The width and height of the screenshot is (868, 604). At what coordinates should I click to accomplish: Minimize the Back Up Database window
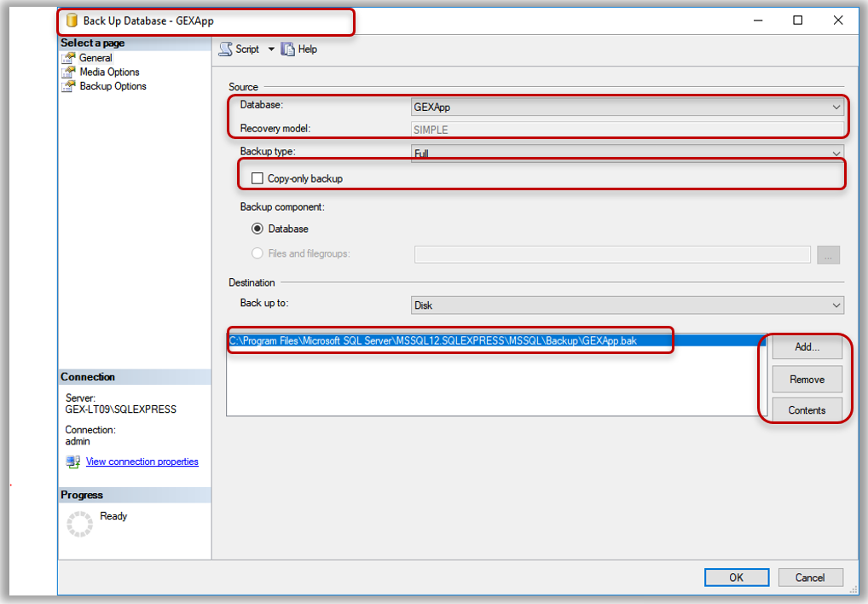point(758,20)
